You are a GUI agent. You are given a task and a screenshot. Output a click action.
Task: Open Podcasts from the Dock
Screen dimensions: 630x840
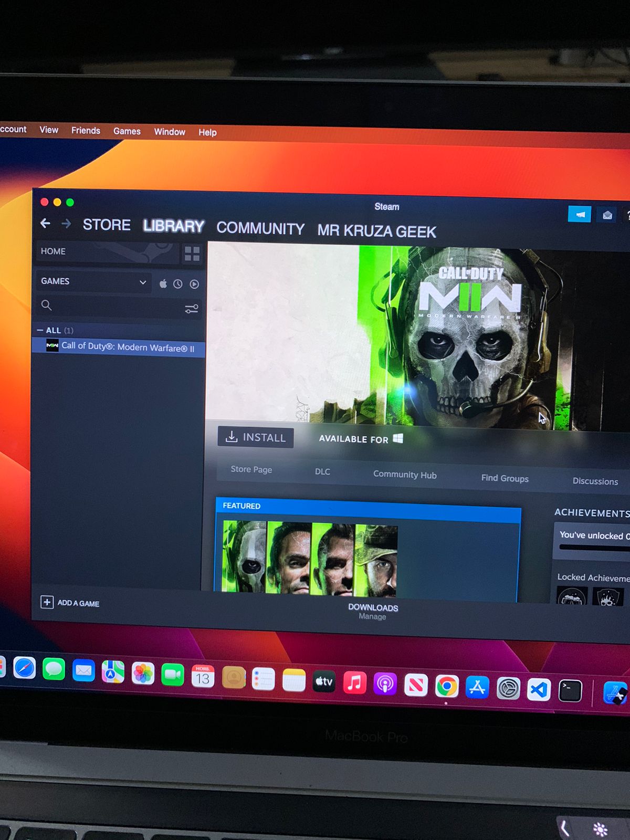pos(385,685)
